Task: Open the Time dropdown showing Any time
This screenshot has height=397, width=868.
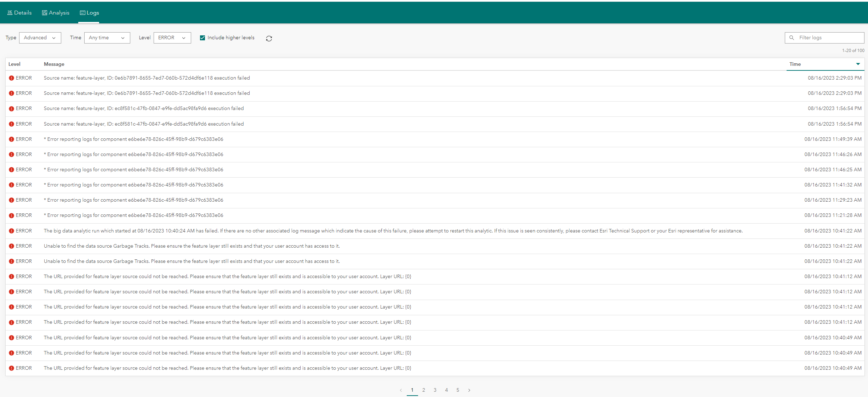Action: coord(107,38)
